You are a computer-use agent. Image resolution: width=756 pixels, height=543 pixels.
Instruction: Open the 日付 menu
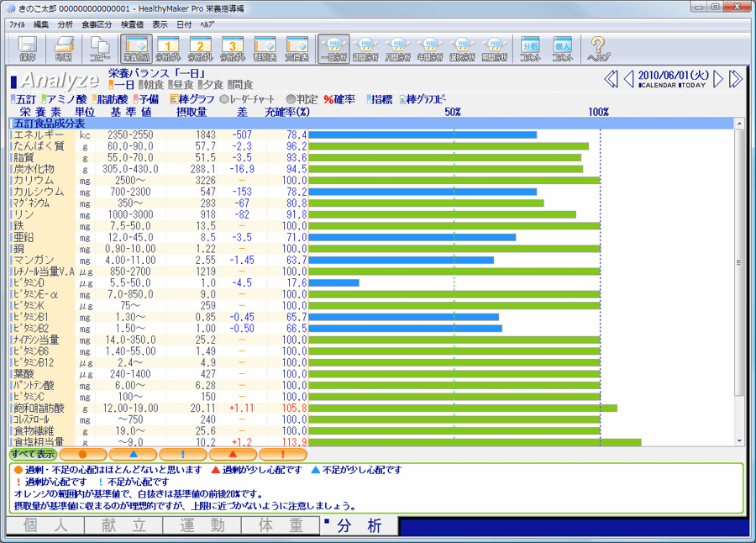point(184,24)
